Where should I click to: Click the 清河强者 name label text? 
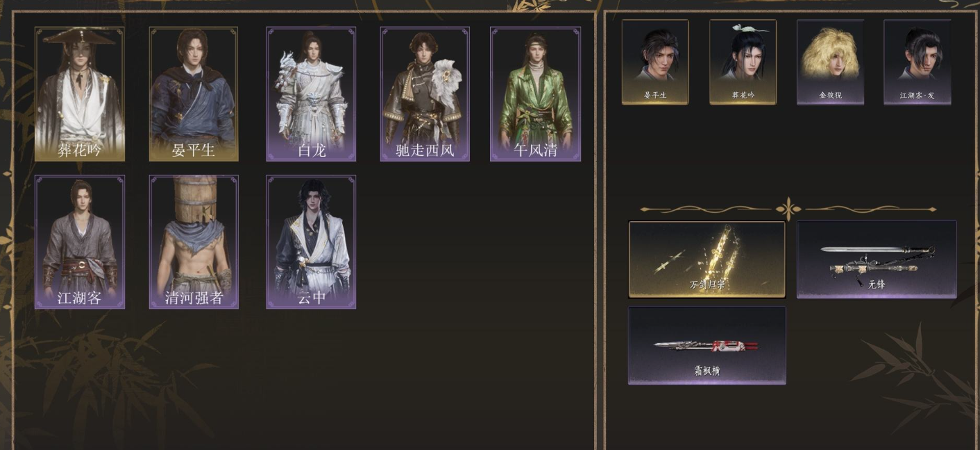coord(194,297)
